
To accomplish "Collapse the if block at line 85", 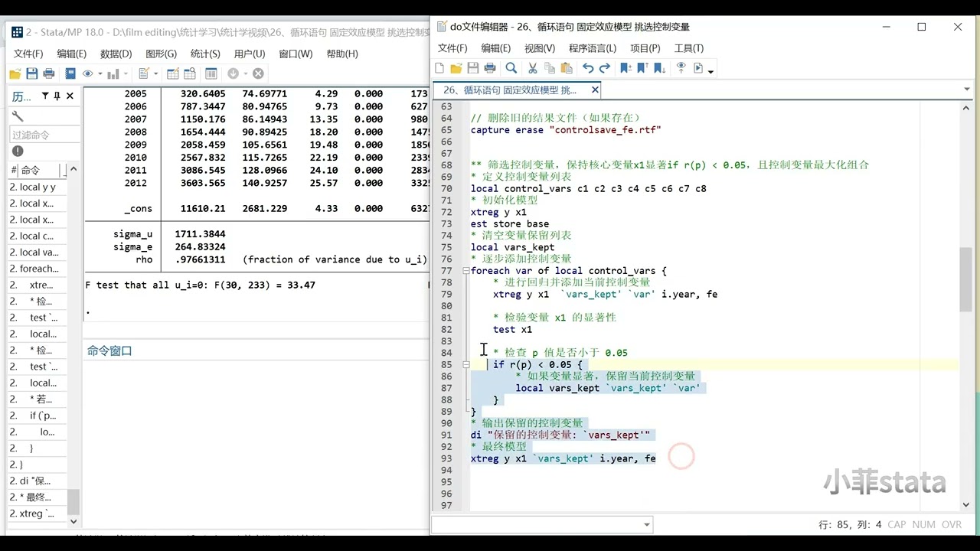I will pos(465,365).
